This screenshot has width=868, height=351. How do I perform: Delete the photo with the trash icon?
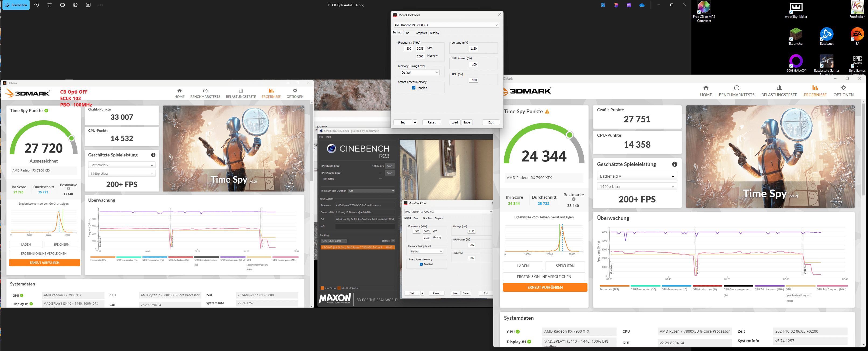(50, 5)
